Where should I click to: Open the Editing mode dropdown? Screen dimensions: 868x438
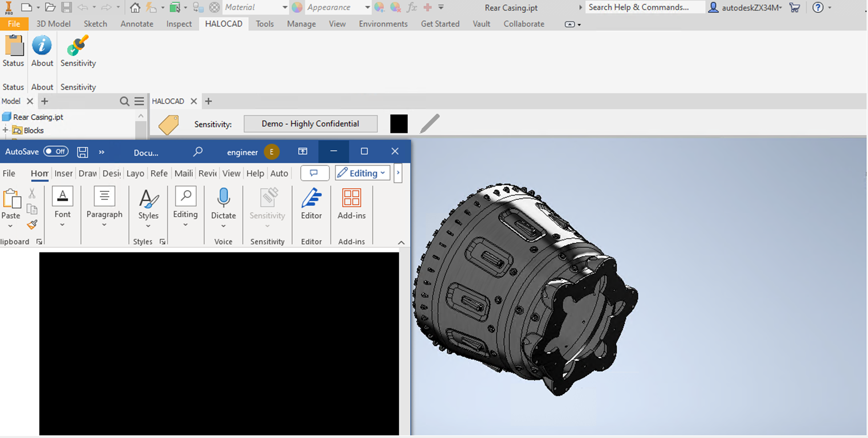tap(362, 173)
